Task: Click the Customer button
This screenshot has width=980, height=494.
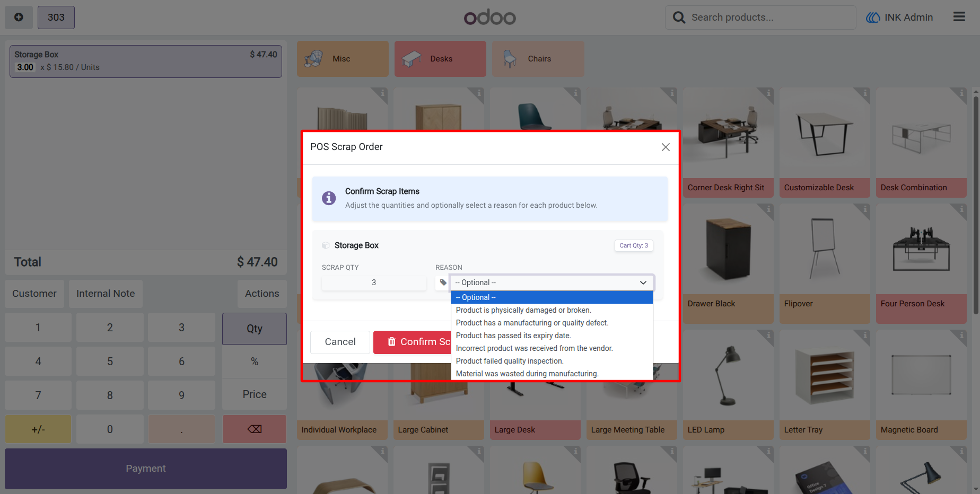Action: 34,294
